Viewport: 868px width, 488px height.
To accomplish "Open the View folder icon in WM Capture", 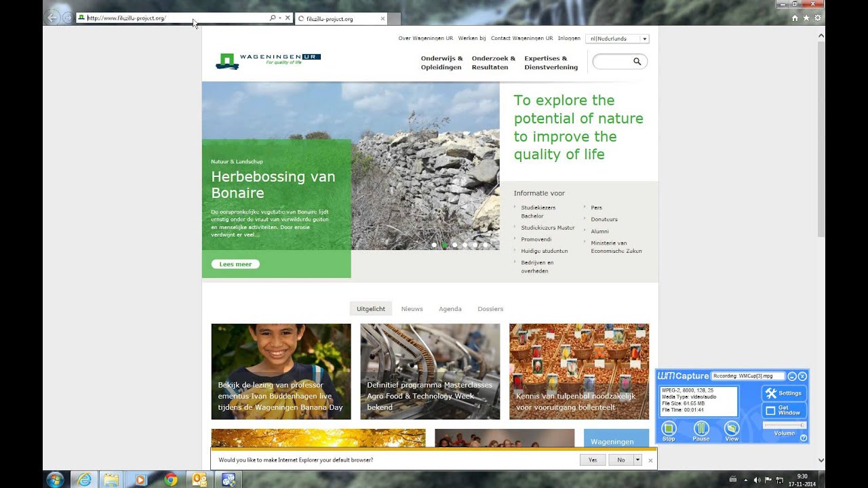I will tap(732, 428).
